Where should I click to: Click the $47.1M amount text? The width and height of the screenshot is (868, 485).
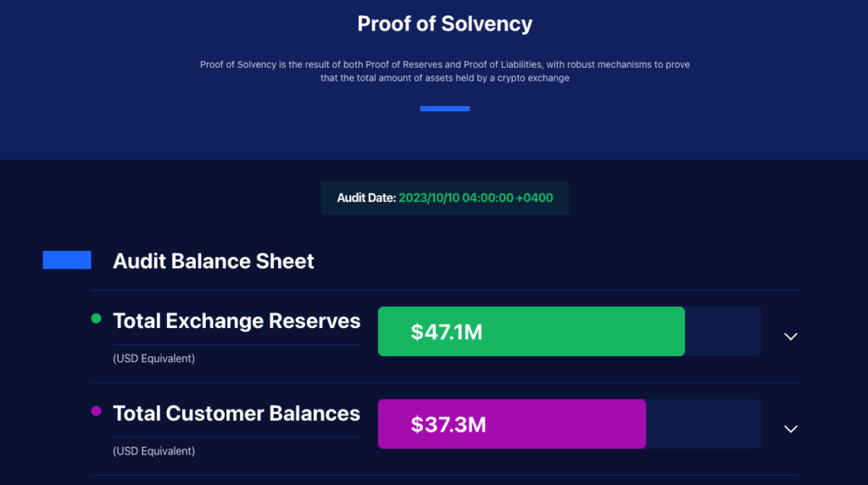tap(447, 332)
